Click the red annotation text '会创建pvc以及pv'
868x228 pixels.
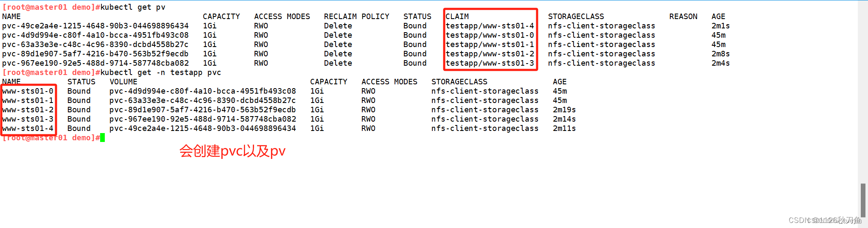coord(232,151)
